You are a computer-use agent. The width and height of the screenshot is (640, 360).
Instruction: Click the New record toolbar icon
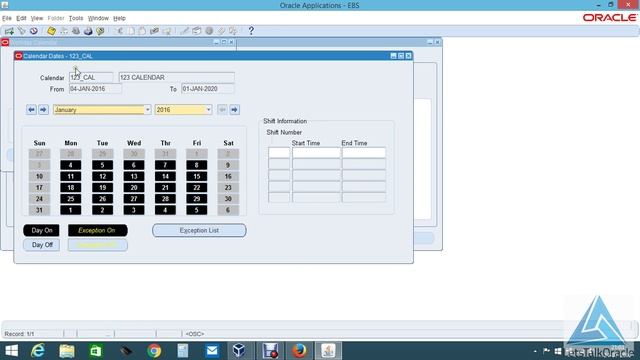click(9, 31)
